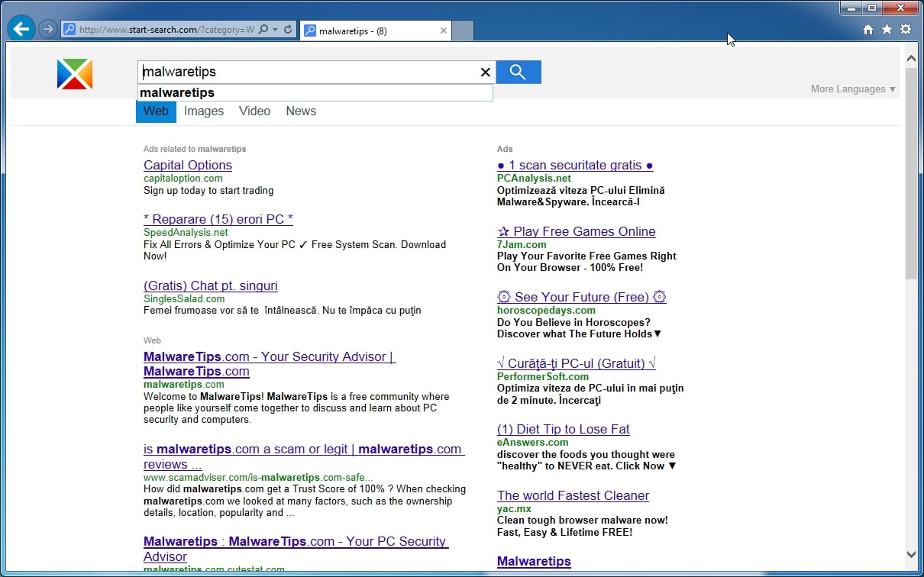Switch to the Video results tab
The width and height of the screenshot is (924, 577).
coord(254,111)
